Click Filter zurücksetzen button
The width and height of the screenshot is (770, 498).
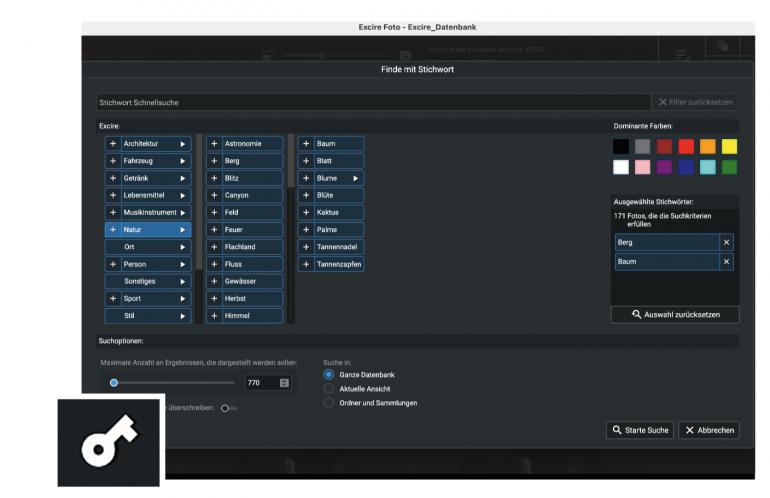pos(695,102)
